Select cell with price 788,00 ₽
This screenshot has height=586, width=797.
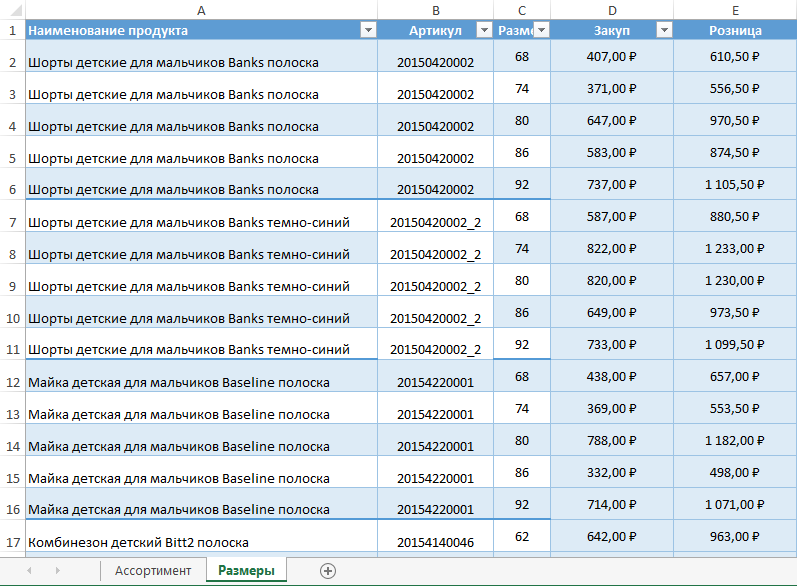[612, 441]
